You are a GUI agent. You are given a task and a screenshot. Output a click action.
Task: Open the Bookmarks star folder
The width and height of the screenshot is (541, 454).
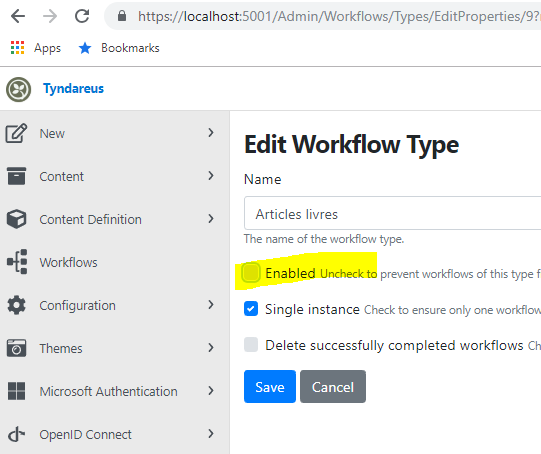(x=85, y=48)
